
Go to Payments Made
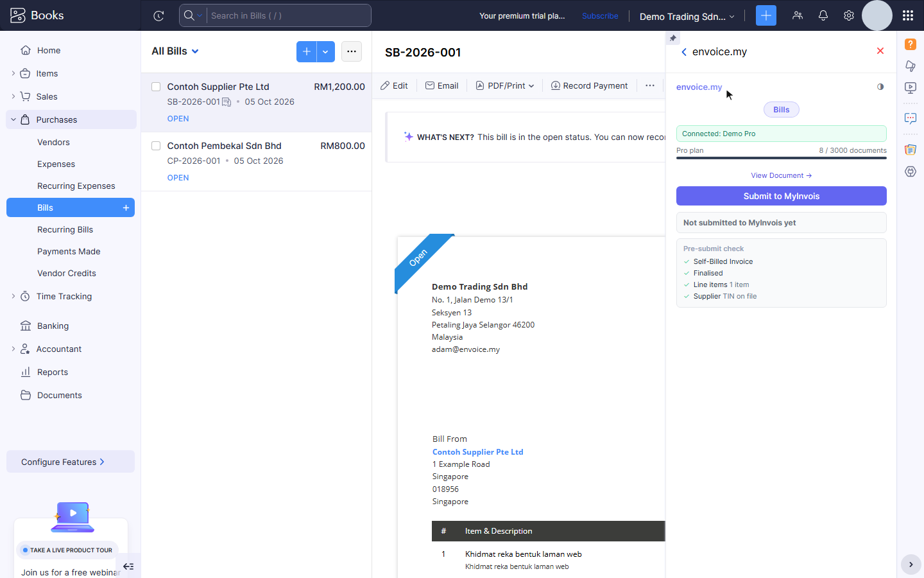click(x=69, y=251)
